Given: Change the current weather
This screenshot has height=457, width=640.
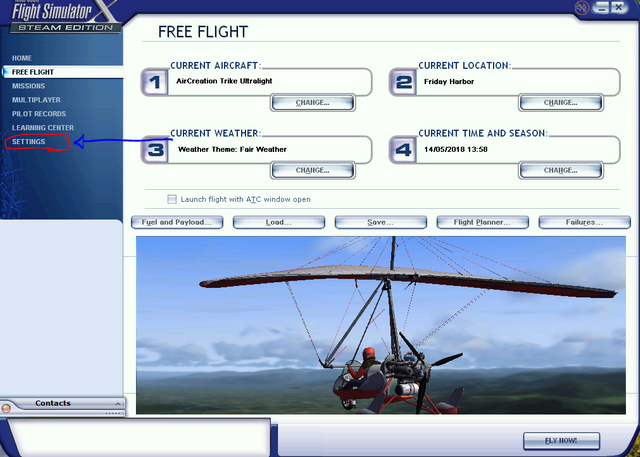Looking at the screenshot, I should point(313,170).
